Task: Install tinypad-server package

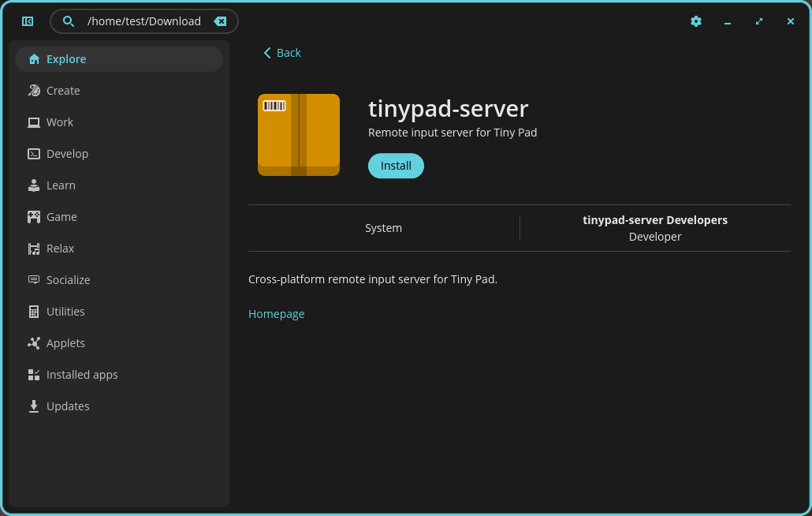Action: [x=397, y=166]
